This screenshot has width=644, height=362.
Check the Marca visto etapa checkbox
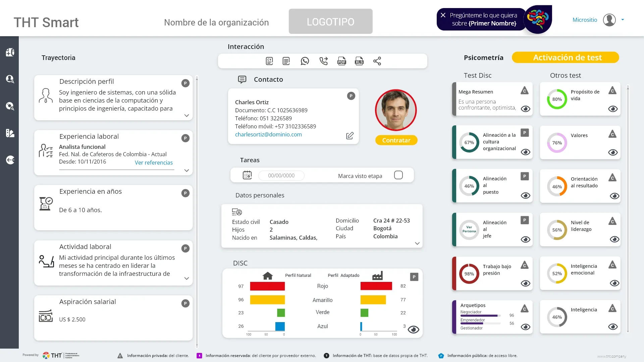[x=398, y=175]
